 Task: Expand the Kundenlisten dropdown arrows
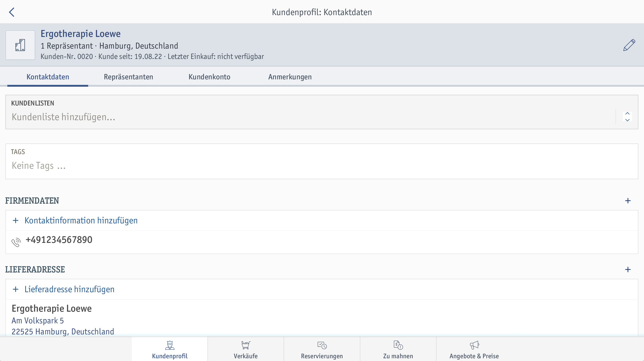(627, 117)
